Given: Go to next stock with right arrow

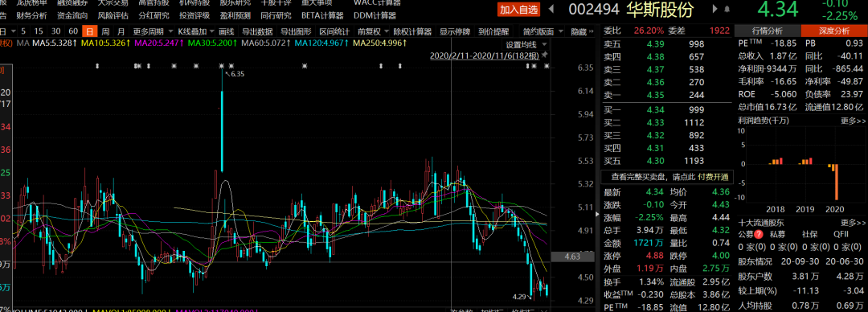Looking at the screenshot, I should (x=714, y=9).
